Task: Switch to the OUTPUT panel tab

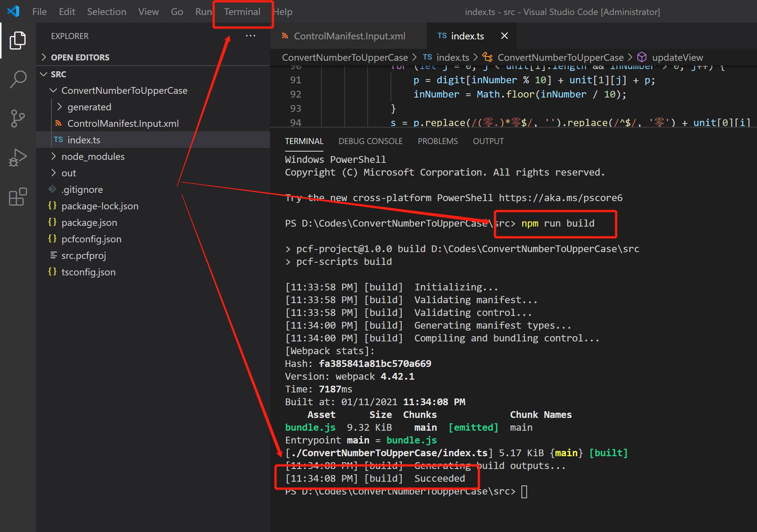Action: [488, 141]
